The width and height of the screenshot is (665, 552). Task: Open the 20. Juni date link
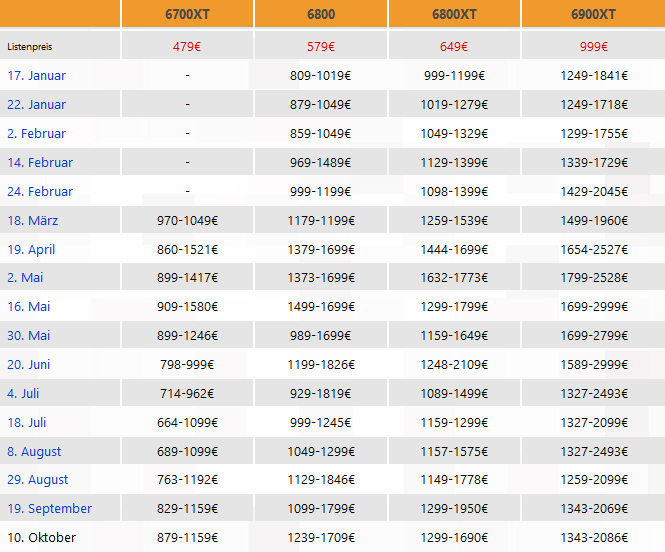pos(28,364)
